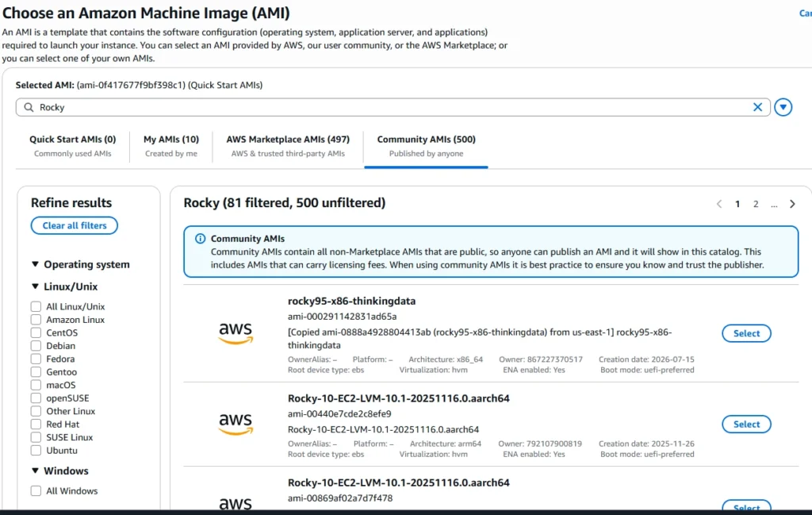Check the Red Hat filter
The width and height of the screenshot is (812, 515).
pos(36,424)
